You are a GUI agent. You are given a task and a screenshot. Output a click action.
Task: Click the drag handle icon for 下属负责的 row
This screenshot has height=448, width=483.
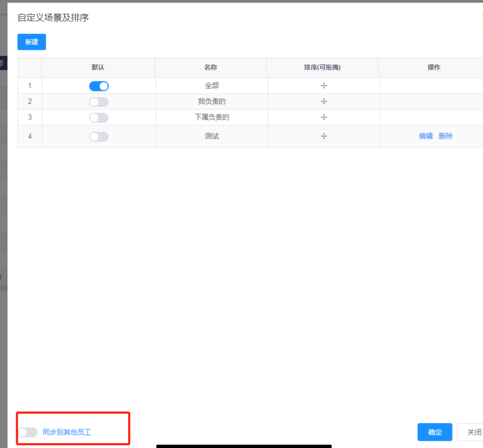click(323, 117)
